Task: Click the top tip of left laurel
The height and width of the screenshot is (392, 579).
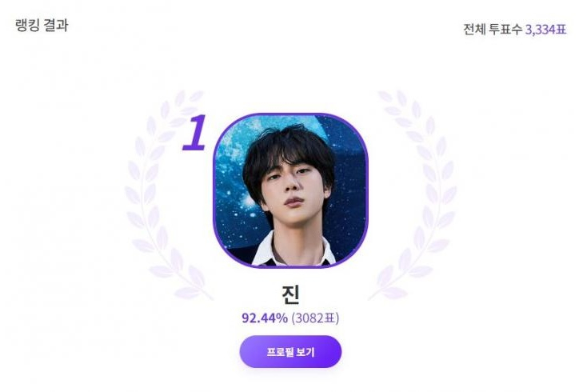Action: (x=194, y=96)
